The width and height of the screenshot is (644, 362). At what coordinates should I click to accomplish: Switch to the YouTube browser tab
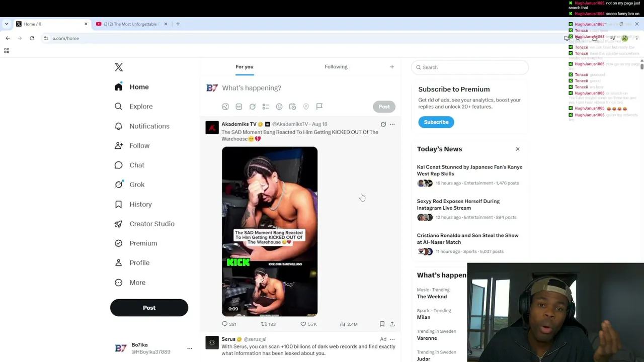132,24
